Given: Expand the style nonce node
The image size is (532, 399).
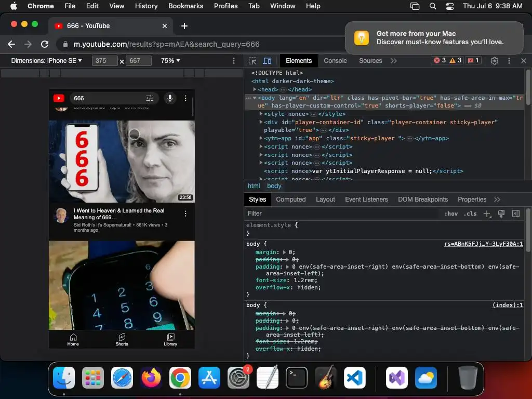Looking at the screenshot, I should tap(261, 114).
